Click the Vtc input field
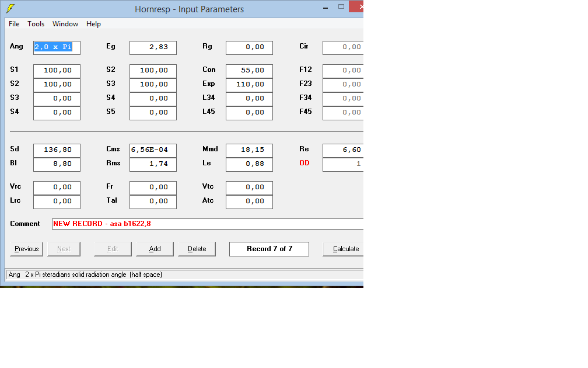Viewport: 588px width, 368px height. [250, 188]
